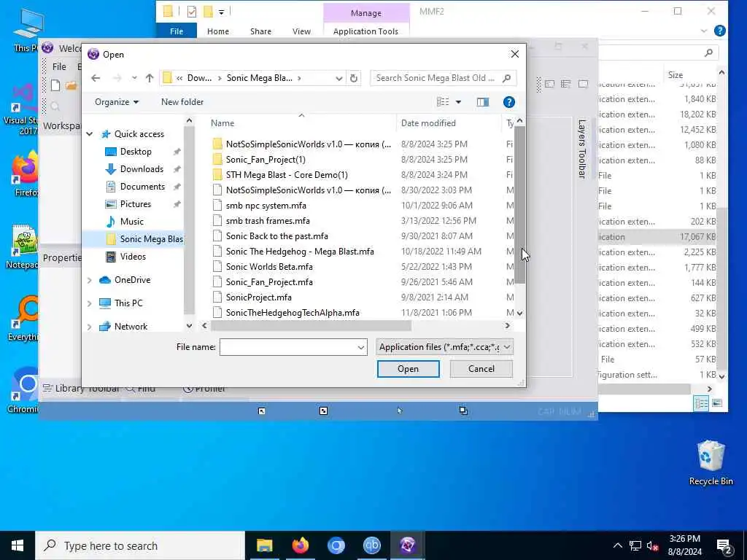Screen dimensions: 747x560
Task: Click file list vertical scrollbar thumb
Action: pos(519,205)
